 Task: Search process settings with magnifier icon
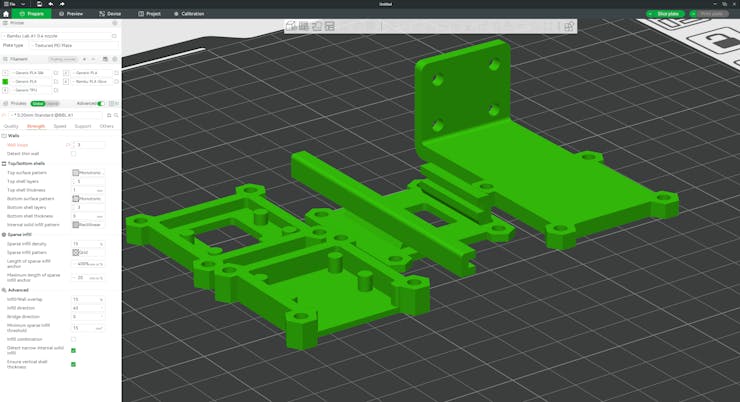tap(116, 115)
